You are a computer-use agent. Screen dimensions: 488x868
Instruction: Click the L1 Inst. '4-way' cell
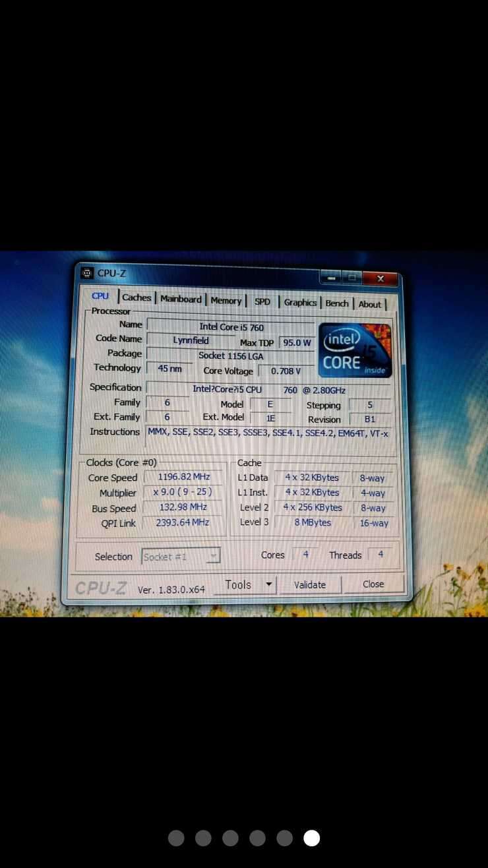point(373,493)
